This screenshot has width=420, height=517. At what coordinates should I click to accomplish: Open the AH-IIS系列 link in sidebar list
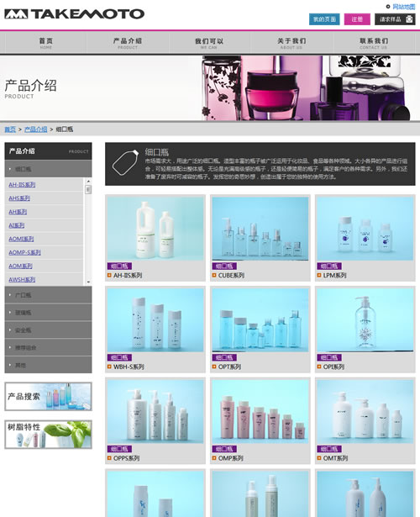[22, 185]
